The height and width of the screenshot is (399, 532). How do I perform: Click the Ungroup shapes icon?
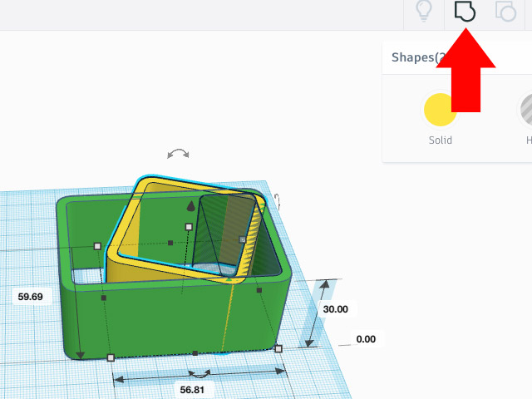[505, 11]
